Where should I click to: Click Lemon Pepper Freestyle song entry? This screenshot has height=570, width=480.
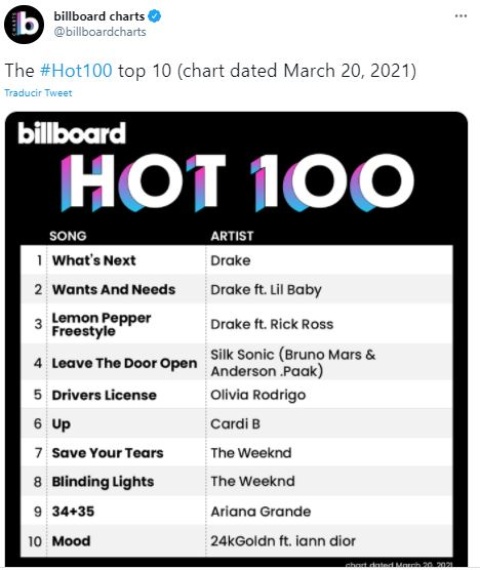pyautogui.click(x=101, y=324)
